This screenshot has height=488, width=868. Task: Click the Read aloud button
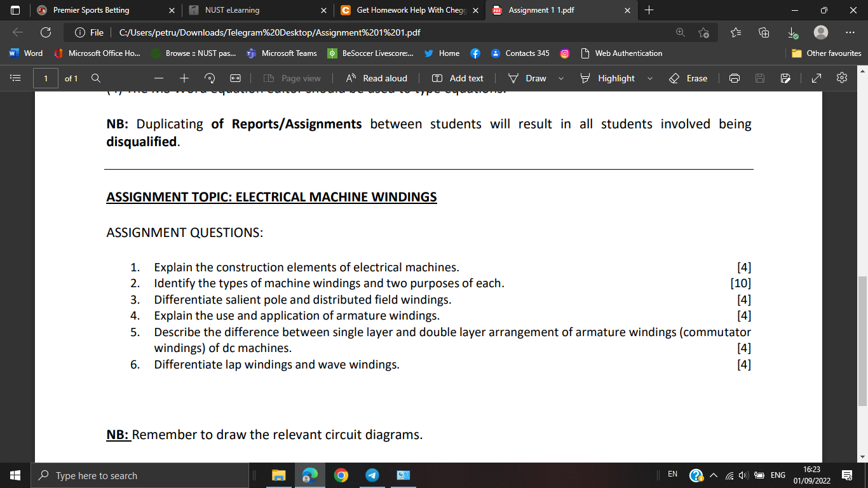pyautogui.click(x=377, y=78)
